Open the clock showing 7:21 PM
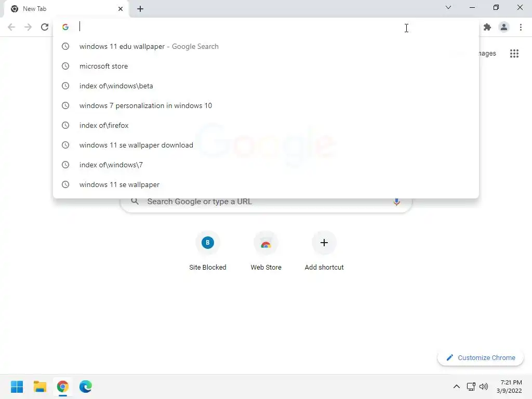The image size is (532, 399). click(510, 387)
